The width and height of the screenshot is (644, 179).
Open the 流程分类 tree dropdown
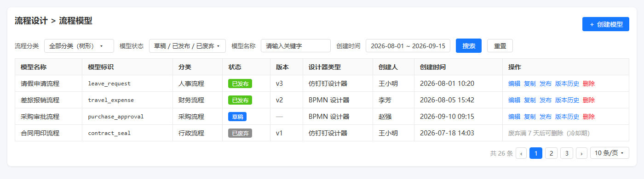click(79, 46)
